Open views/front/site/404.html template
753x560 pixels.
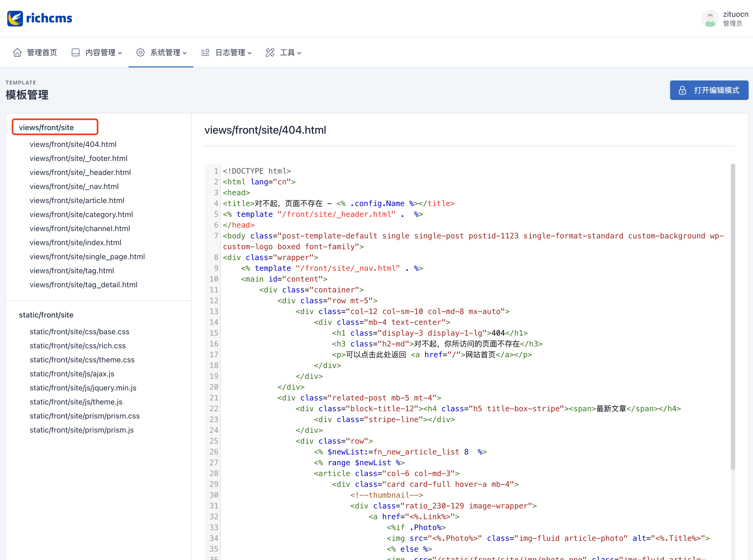coord(73,144)
